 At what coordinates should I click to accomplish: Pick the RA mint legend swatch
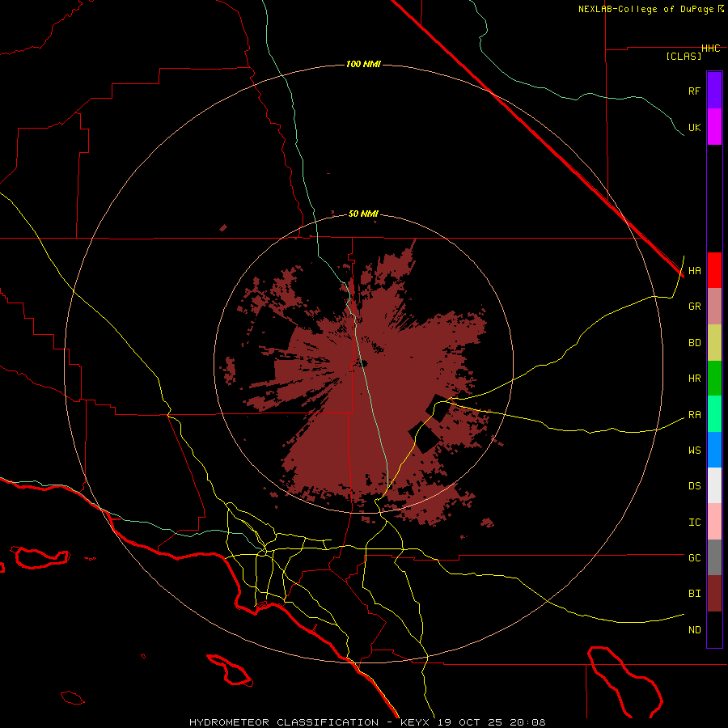[714, 414]
